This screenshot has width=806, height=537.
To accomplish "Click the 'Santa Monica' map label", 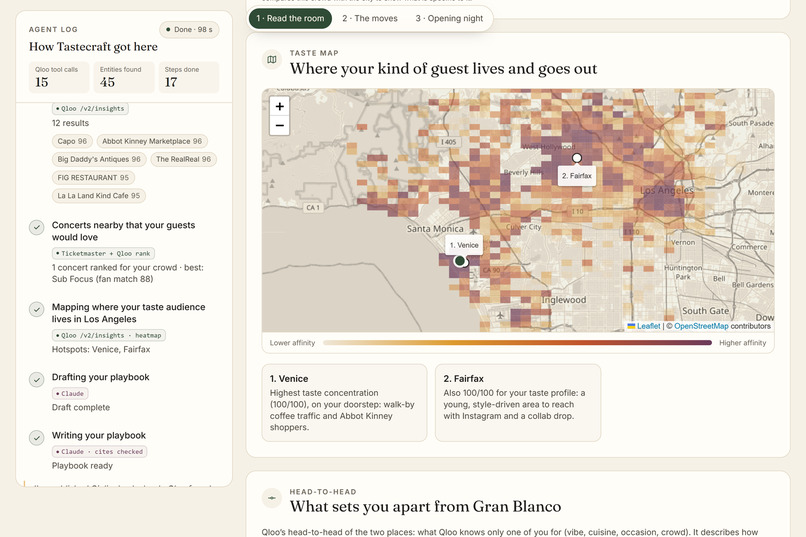I will coord(435,229).
